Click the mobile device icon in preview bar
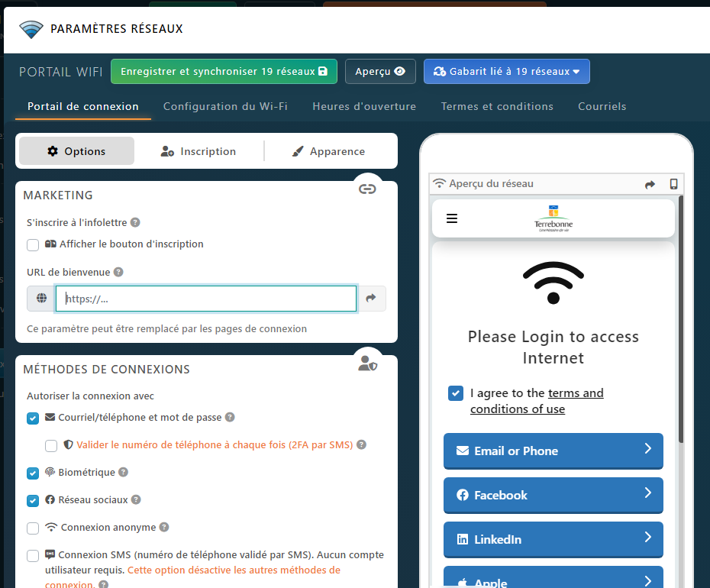 [x=673, y=184]
